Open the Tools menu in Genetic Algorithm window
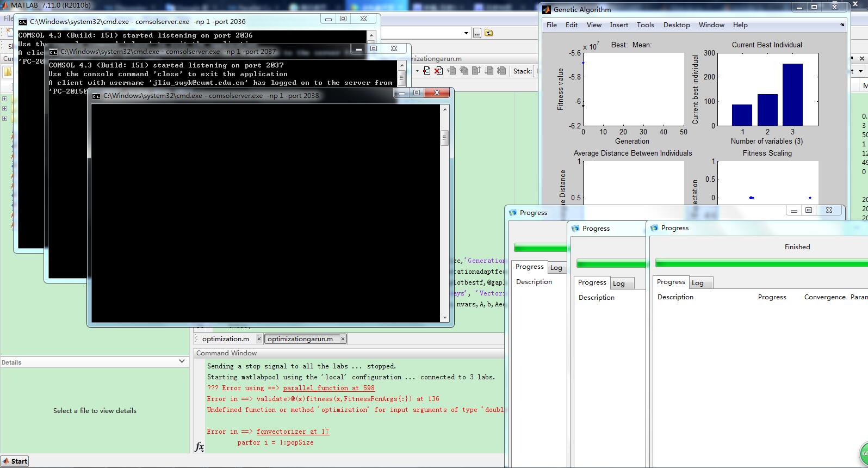Screen dimensions: 868x468 pyautogui.click(x=645, y=25)
